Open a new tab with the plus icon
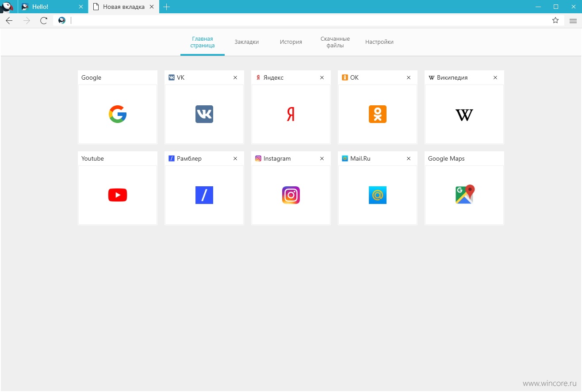The height and width of the screenshot is (392, 582). [x=166, y=7]
